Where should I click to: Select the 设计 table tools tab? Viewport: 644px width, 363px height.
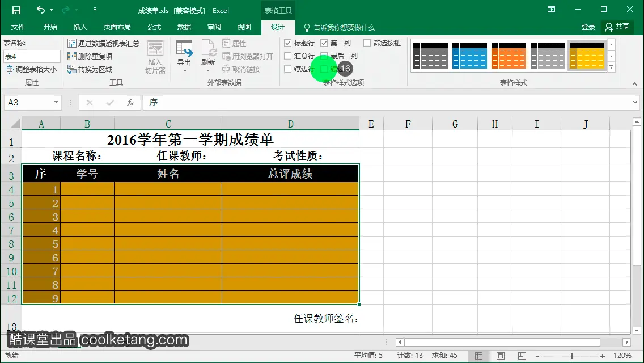pos(278,27)
